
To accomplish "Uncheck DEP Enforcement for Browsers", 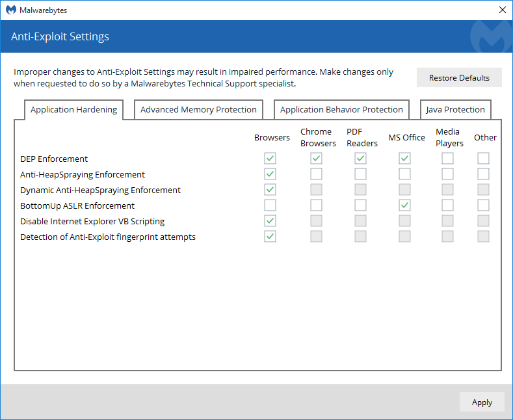I will pyautogui.click(x=270, y=159).
